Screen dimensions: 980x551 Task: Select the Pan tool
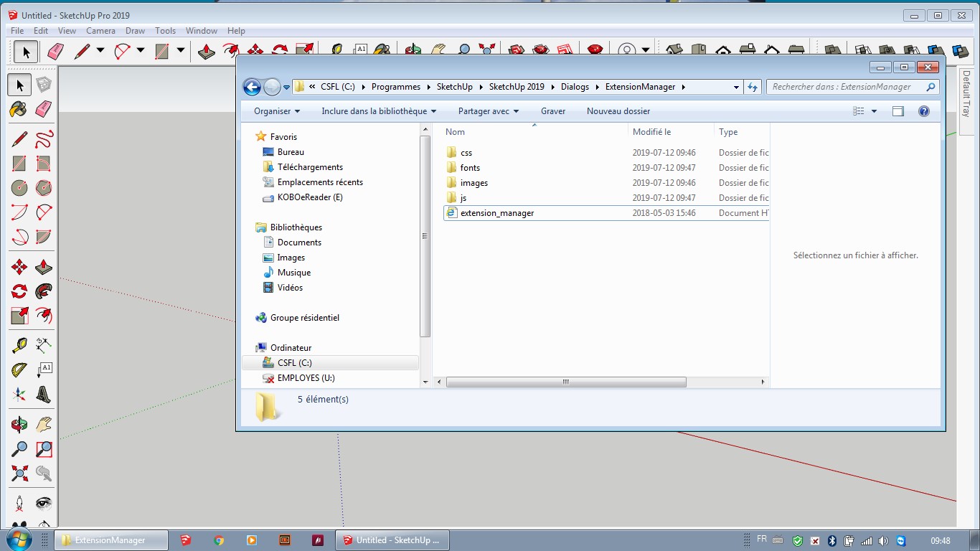click(x=44, y=423)
